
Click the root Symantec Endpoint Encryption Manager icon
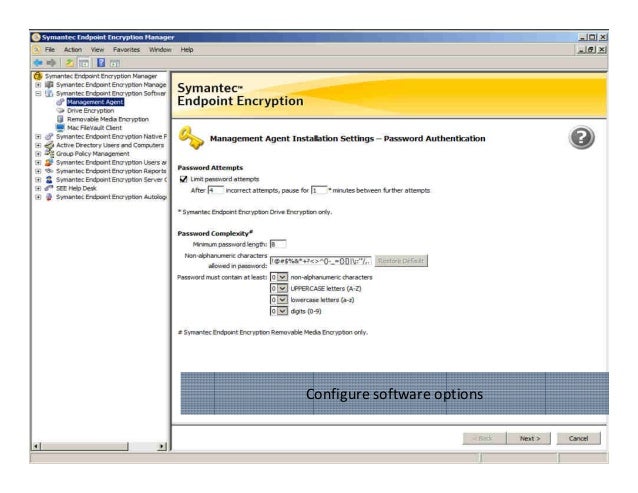(38, 76)
